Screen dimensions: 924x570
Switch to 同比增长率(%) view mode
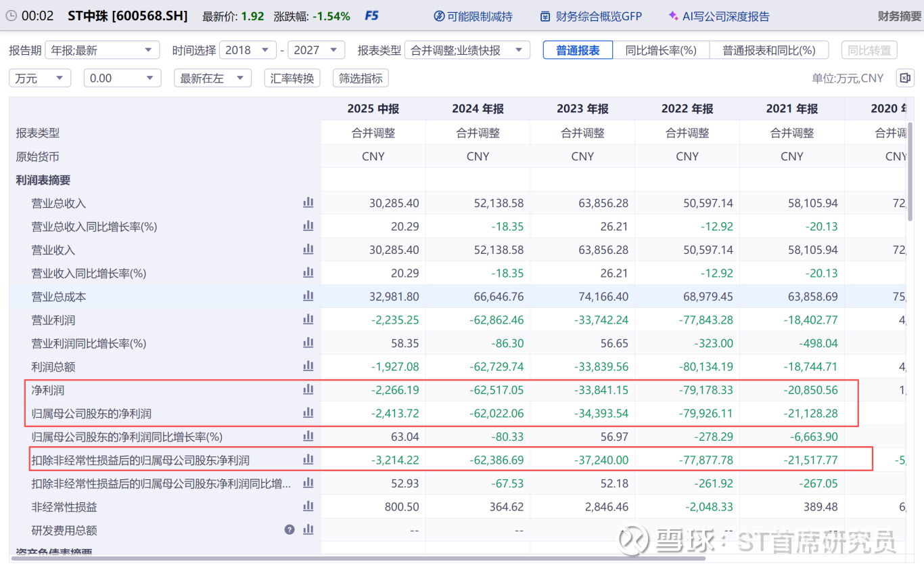[661, 50]
